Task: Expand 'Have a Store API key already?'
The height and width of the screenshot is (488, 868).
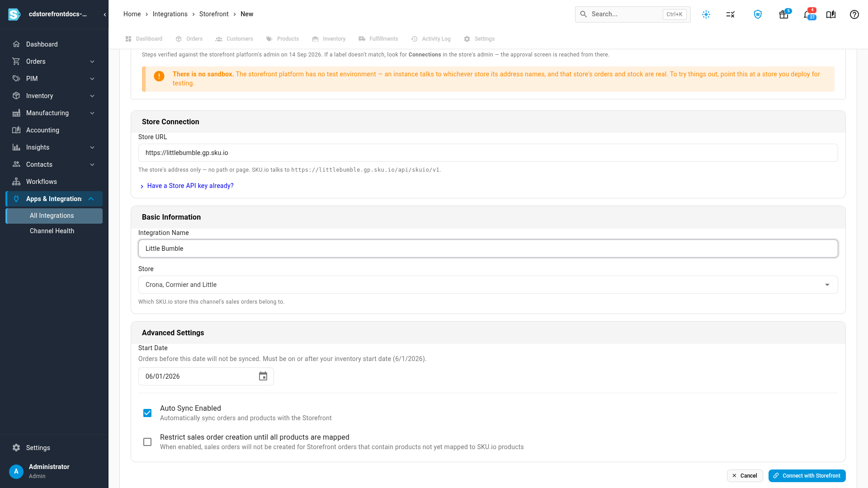Action: (187, 186)
